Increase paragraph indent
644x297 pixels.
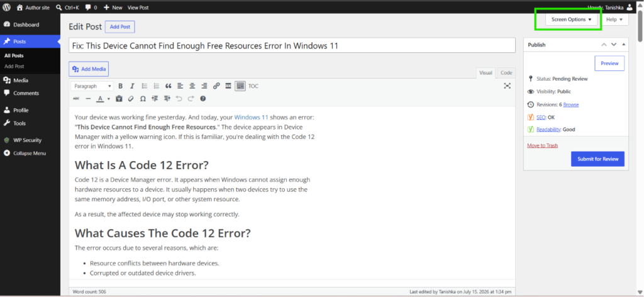167,99
